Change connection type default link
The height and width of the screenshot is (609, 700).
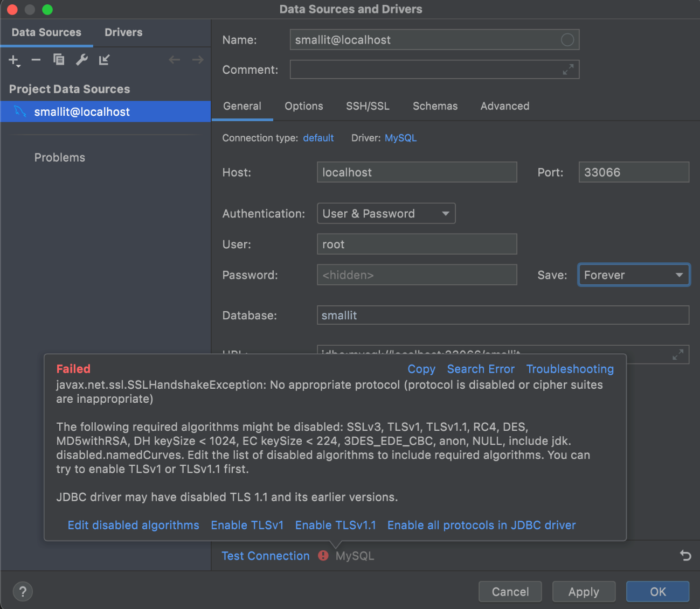(x=318, y=138)
